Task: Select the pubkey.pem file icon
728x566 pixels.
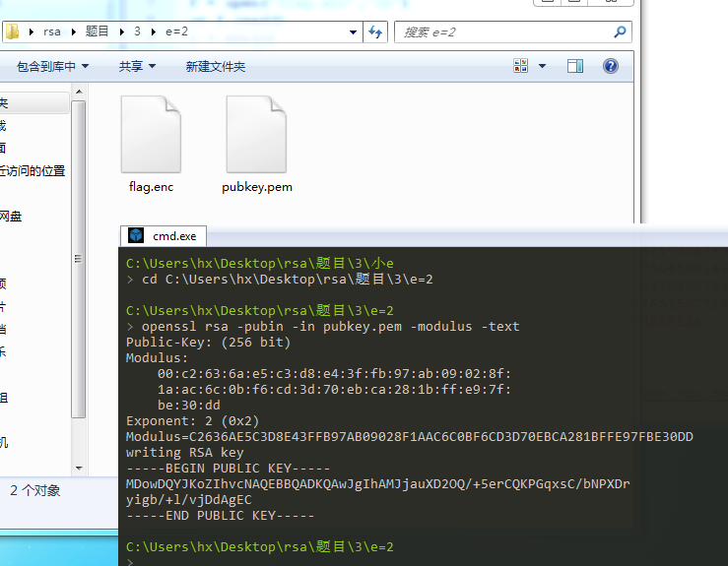Action: 256,135
